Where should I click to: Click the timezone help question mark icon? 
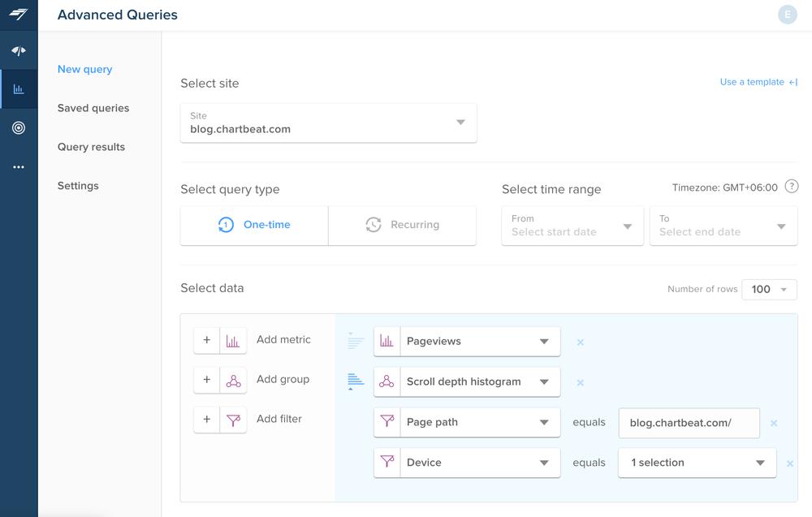(791, 187)
